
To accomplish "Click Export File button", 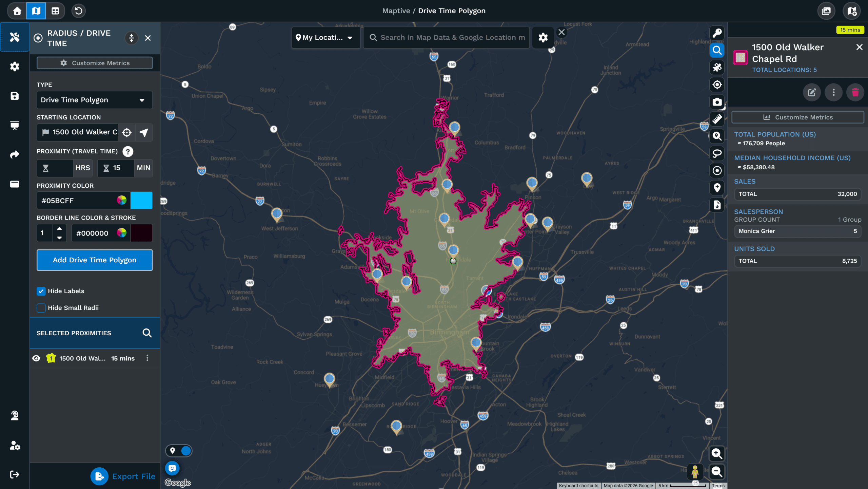I will point(123,476).
